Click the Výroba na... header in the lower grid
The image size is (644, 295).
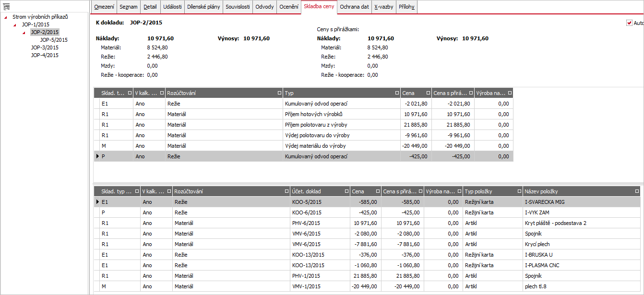tap(440, 191)
